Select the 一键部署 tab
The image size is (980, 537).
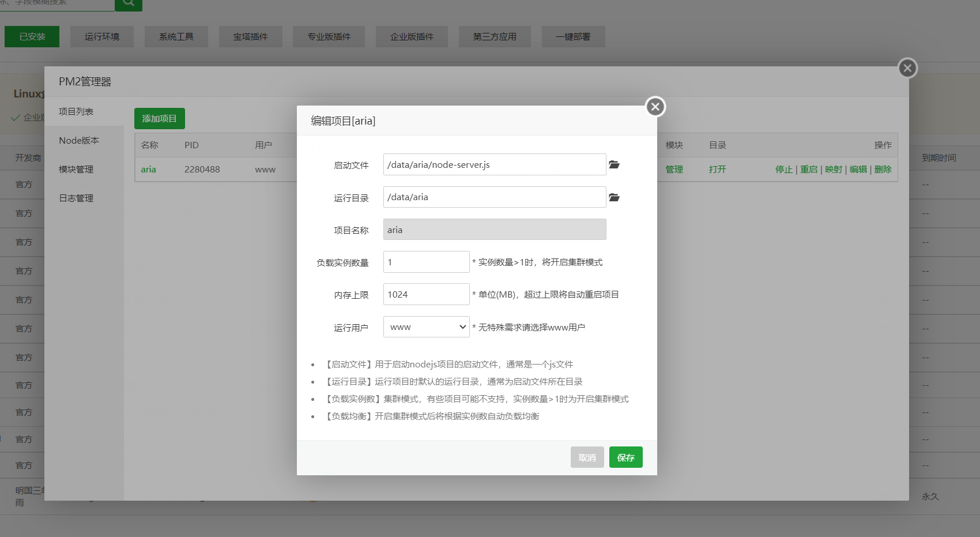(x=573, y=36)
